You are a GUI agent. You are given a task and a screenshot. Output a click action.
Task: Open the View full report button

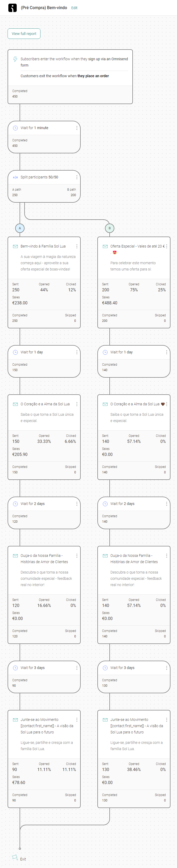tap(24, 34)
